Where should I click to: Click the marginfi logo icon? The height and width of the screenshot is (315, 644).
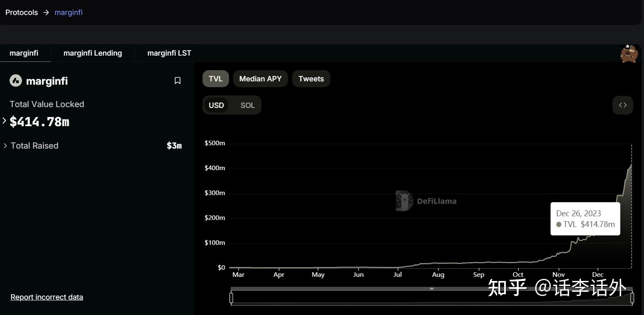point(16,81)
